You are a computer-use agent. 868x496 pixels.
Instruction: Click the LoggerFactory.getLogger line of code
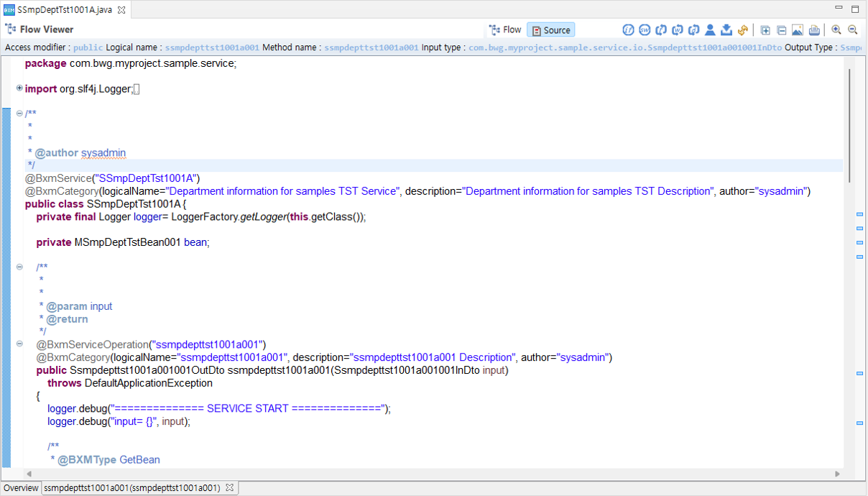pyautogui.click(x=201, y=216)
